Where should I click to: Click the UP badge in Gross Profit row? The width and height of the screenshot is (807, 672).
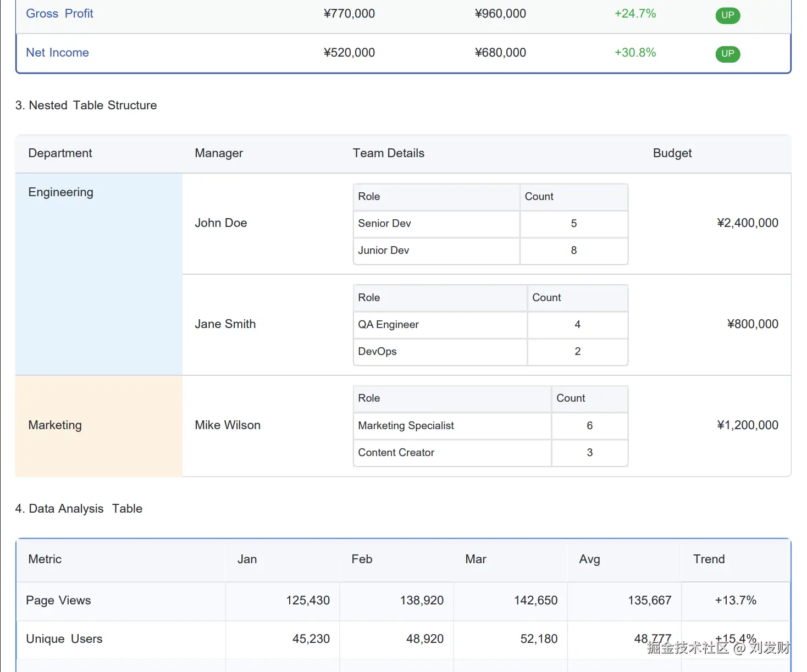click(x=727, y=15)
